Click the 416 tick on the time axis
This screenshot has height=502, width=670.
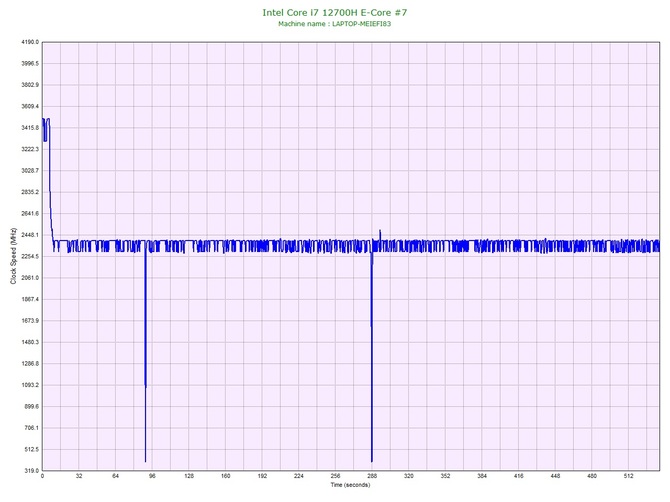coord(519,477)
